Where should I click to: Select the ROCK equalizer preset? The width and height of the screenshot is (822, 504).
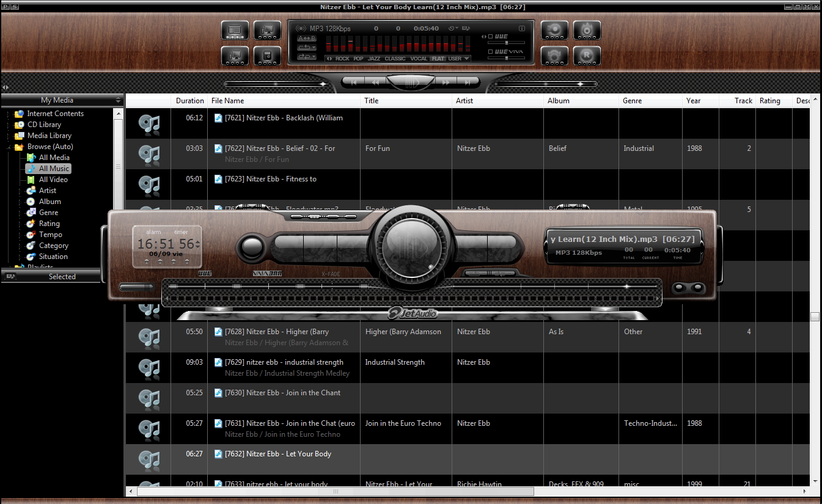click(x=342, y=59)
